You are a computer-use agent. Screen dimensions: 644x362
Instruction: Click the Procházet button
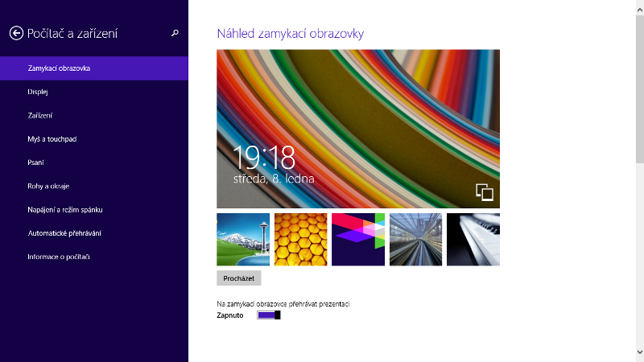click(238, 278)
